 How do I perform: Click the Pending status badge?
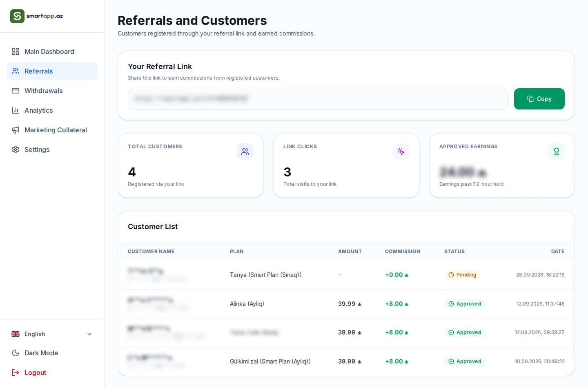[x=462, y=275]
